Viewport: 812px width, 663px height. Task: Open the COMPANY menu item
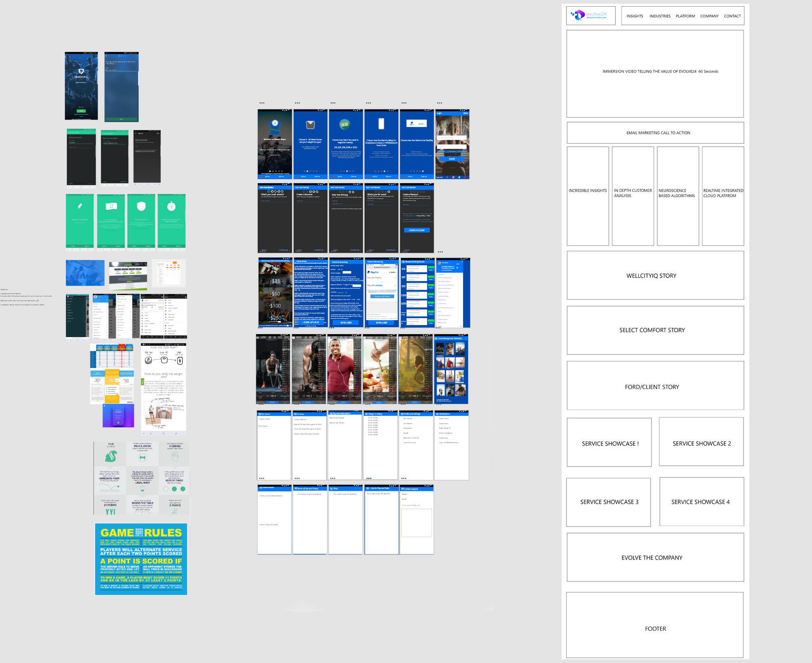[x=709, y=16]
